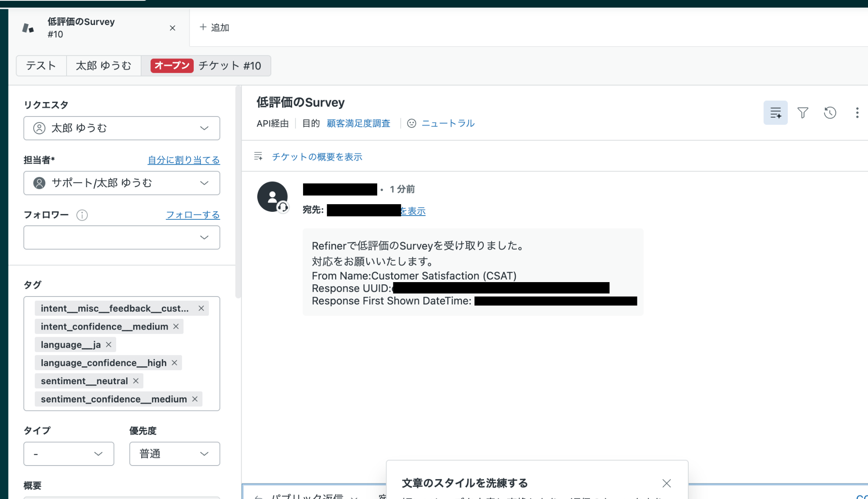
Task: Close the 低評価のSurvey #10 tab
Action: [172, 28]
